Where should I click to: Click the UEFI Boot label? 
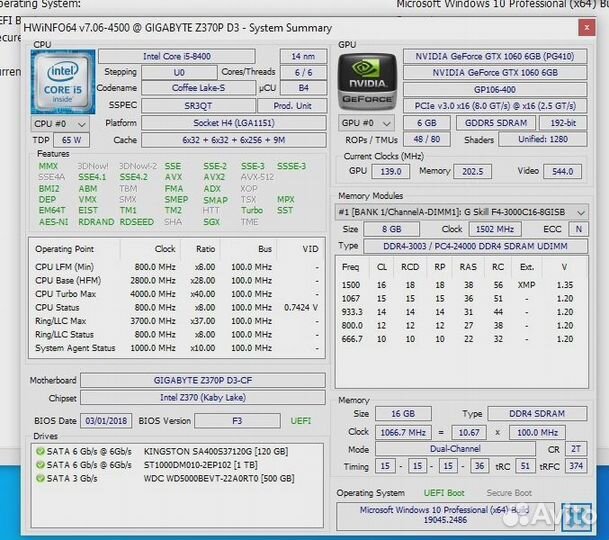click(444, 493)
